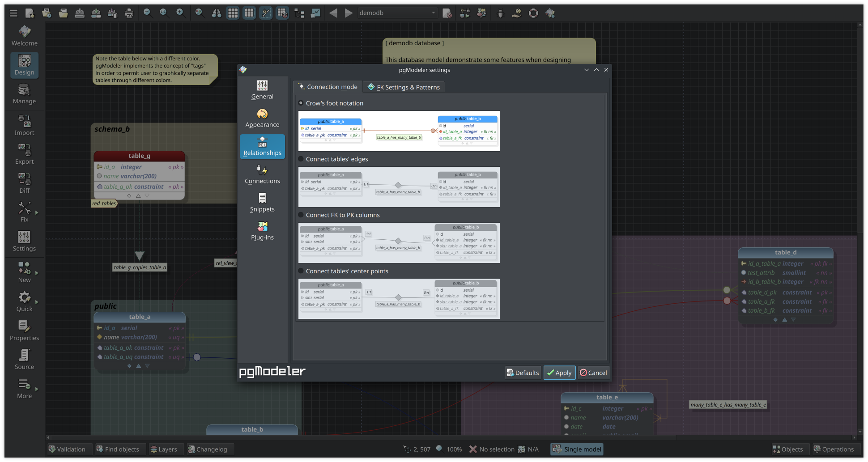Go to the previous model arrow
The width and height of the screenshot is (868, 462).
click(333, 13)
